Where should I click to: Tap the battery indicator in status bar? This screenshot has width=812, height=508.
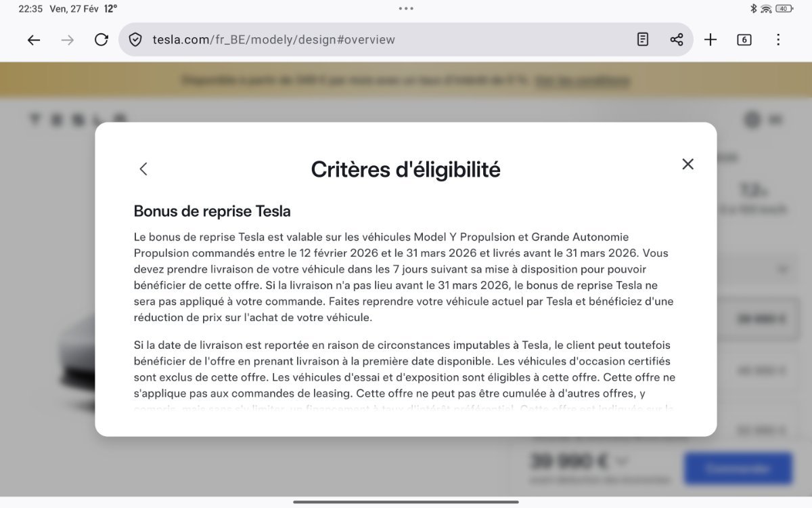[784, 9]
